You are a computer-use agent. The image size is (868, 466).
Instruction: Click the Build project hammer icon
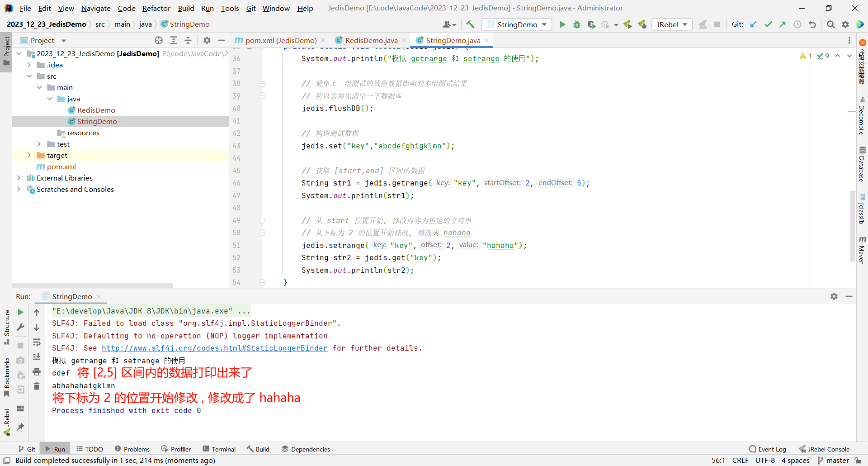pos(470,24)
